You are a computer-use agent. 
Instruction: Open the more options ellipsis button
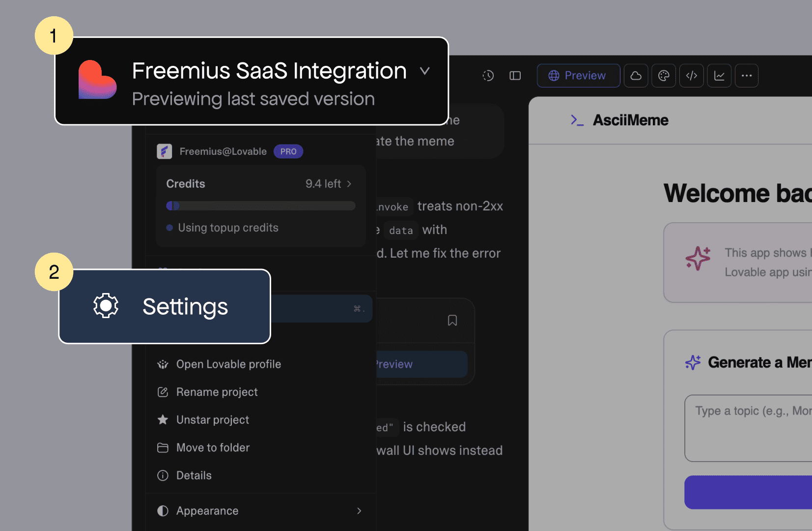click(x=747, y=76)
